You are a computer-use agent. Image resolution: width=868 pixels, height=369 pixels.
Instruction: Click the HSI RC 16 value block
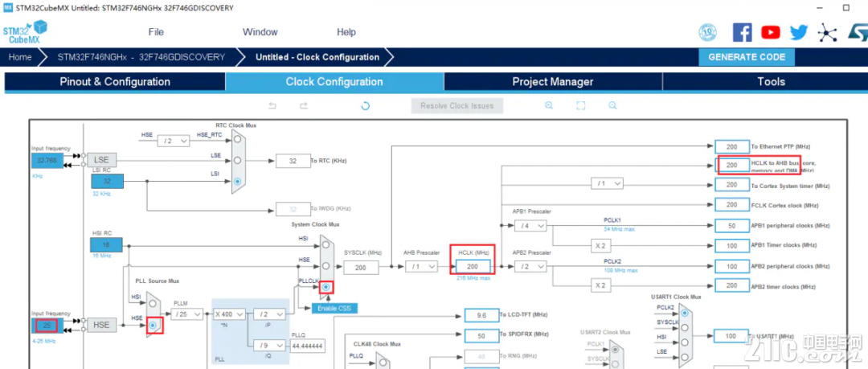pyautogui.click(x=107, y=244)
